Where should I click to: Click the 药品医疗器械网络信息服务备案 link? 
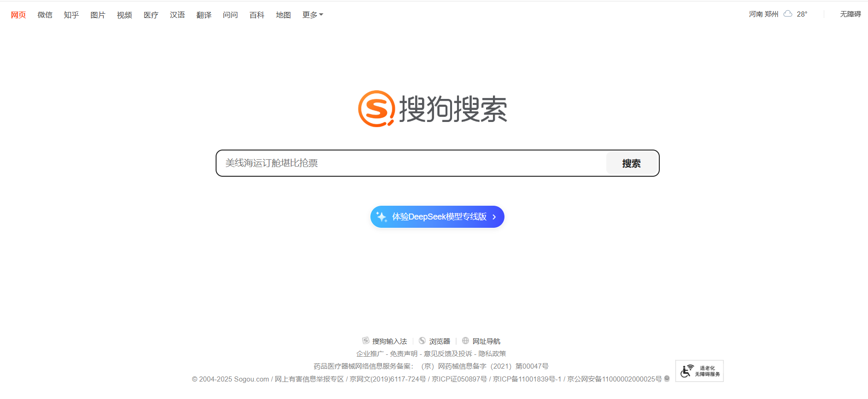pyautogui.click(x=431, y=366)
